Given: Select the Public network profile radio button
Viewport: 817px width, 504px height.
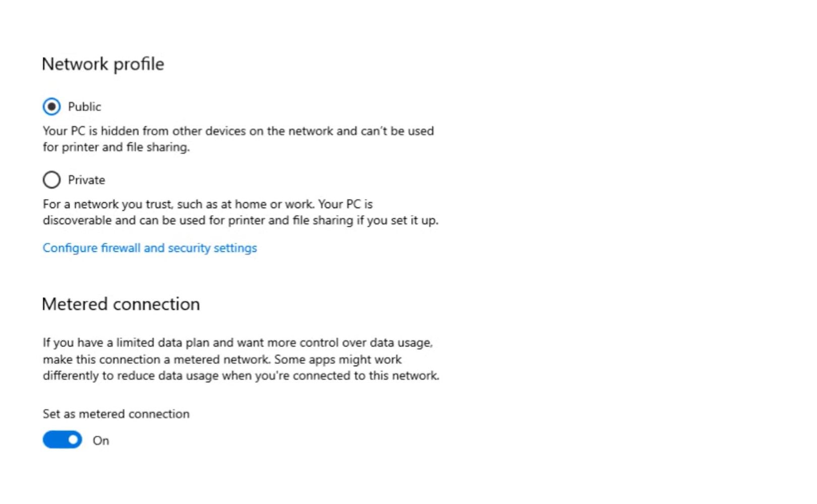Looking at the screenshot, I should click(51, 107).
